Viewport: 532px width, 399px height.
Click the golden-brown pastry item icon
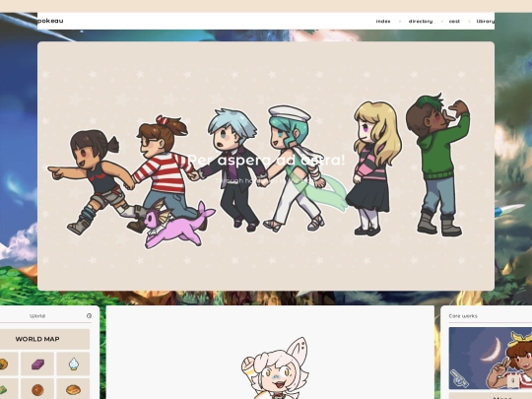(3, 365)
